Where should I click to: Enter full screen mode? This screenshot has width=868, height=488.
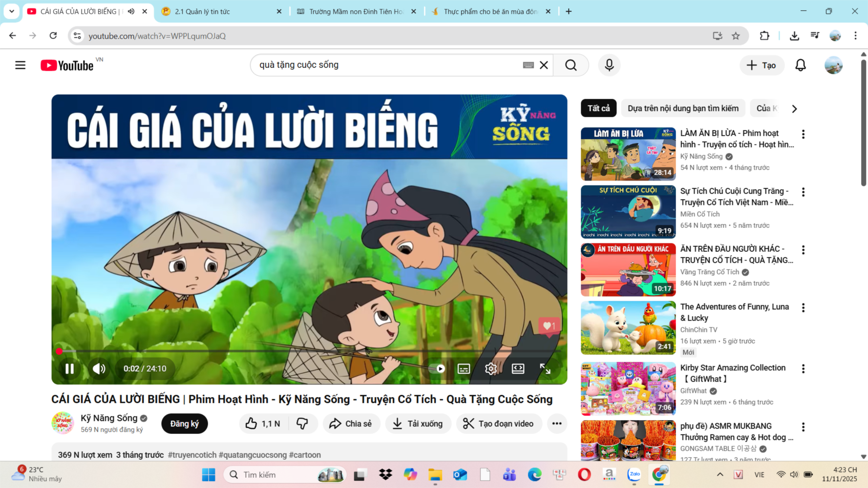(545, 369)
